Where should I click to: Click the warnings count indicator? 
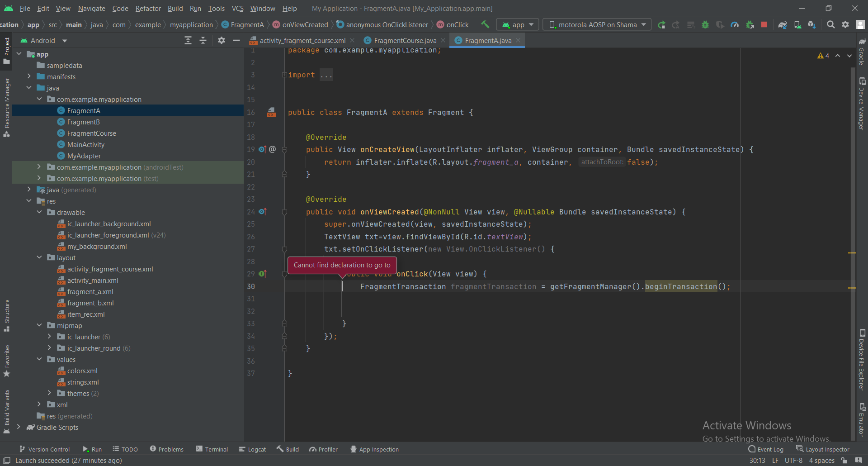(823, 56)
